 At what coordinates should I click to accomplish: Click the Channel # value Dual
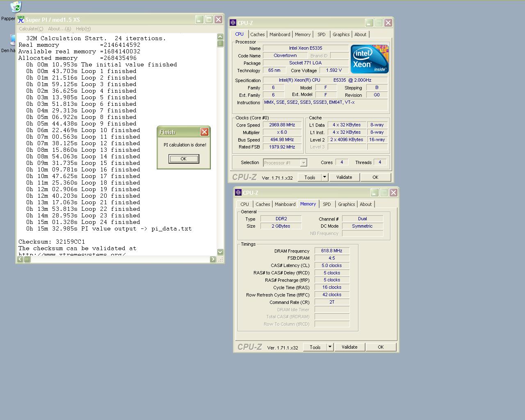click(x=363, y=219)
